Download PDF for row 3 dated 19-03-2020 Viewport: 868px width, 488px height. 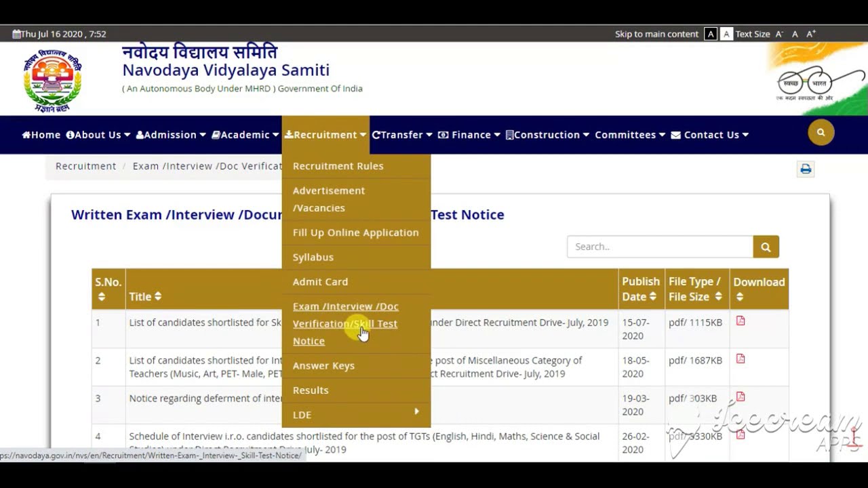741,397
